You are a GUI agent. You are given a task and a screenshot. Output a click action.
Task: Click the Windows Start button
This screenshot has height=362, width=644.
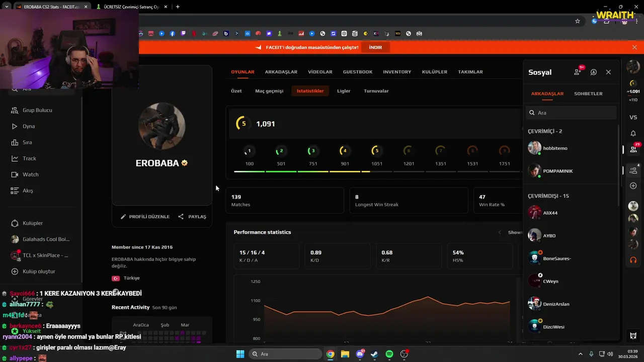[240, 354]
